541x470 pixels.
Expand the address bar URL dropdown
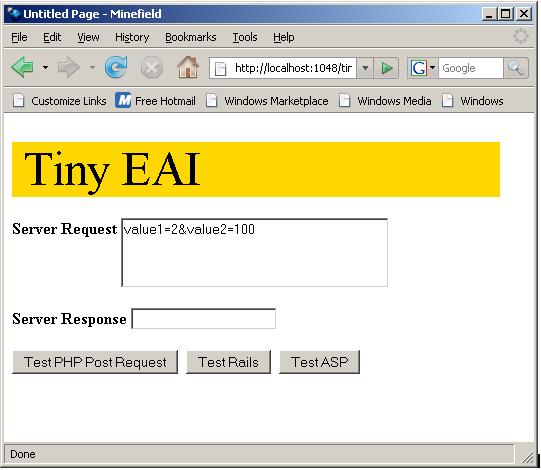tap(365, 68)
